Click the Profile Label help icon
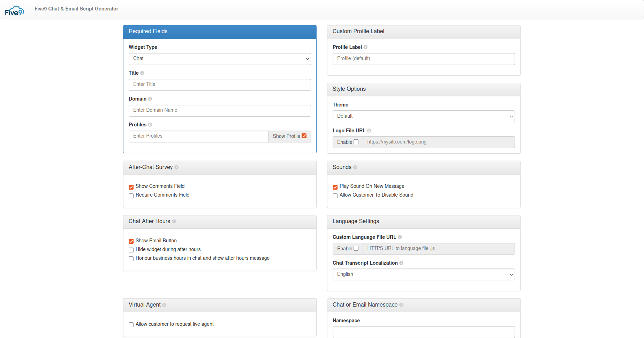 (365, 47)
